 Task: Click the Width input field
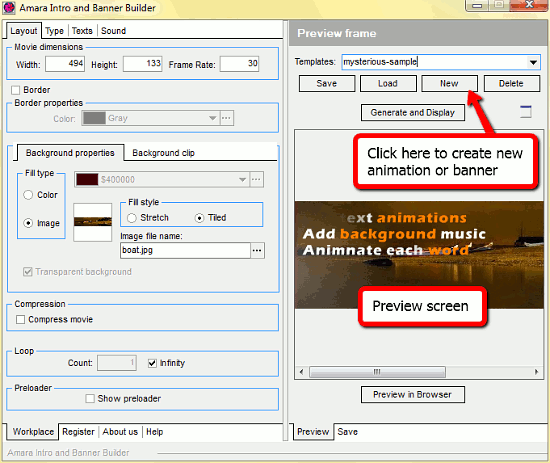pos(65,64)
